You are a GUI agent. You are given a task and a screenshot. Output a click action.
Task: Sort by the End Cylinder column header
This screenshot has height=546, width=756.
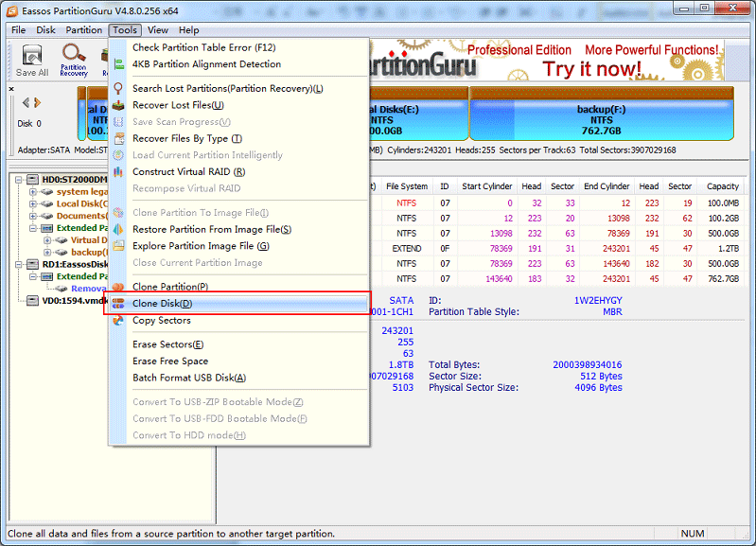point(607,186)
